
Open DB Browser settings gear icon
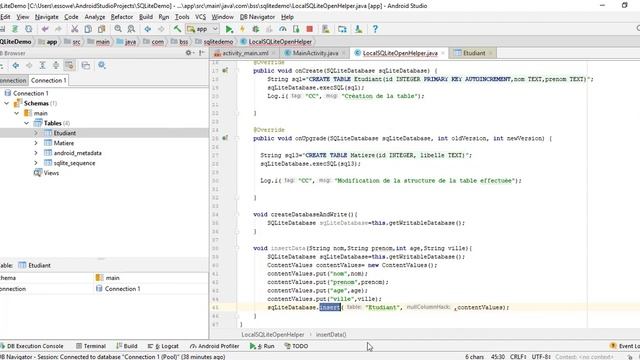coord(189,53)
